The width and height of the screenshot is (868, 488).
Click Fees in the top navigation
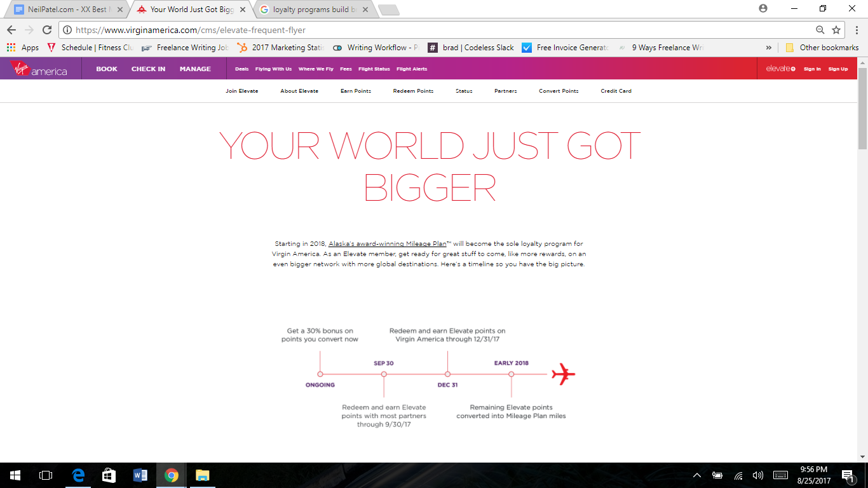[x=346, y=69]
